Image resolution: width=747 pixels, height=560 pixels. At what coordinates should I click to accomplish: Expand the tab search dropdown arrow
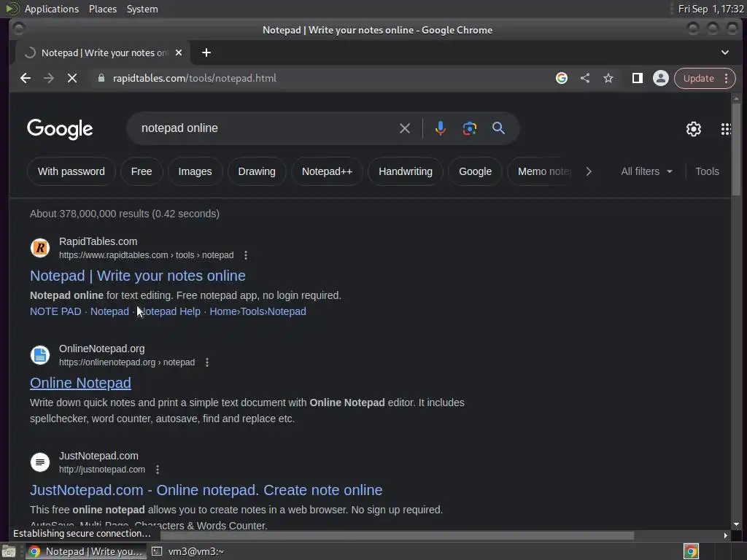(724, 52)
